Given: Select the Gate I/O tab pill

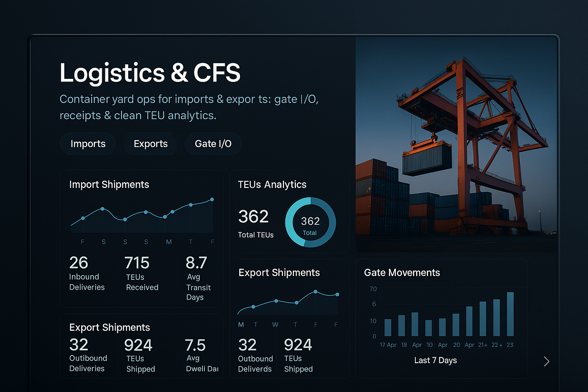Looking at the screenshot, I should pyautogui.click(x=213, y=144).
